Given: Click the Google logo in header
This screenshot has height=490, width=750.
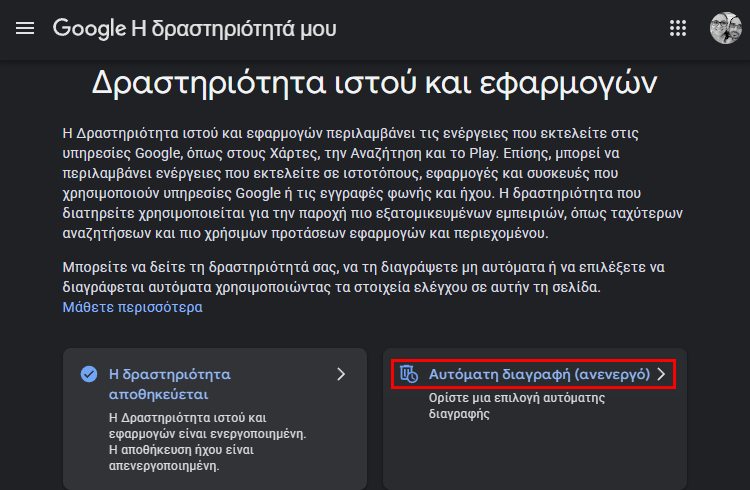Looking at the screenshot, I should tap(89, 28).
